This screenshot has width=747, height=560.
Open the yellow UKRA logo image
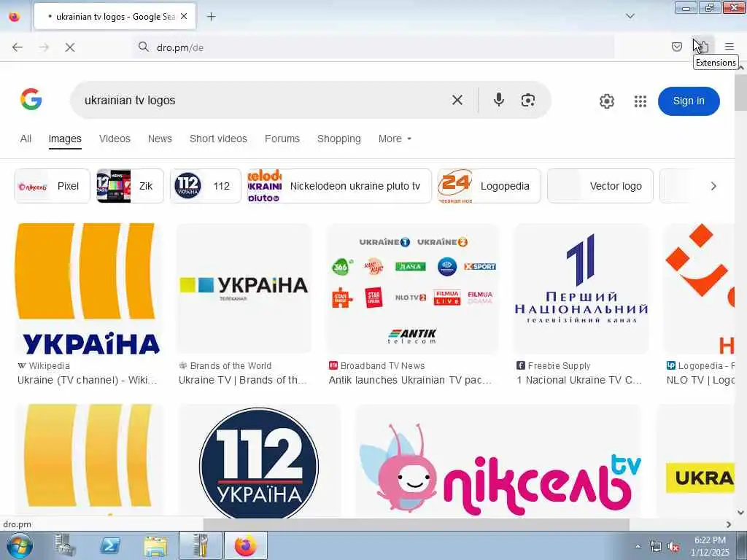point(696,461)
